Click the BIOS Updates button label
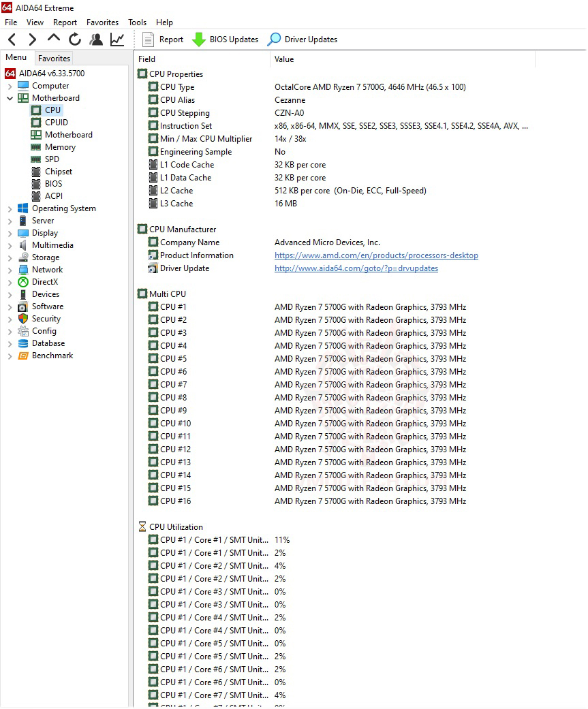This screenshot has width=588, height=709. tap(234, 40)
